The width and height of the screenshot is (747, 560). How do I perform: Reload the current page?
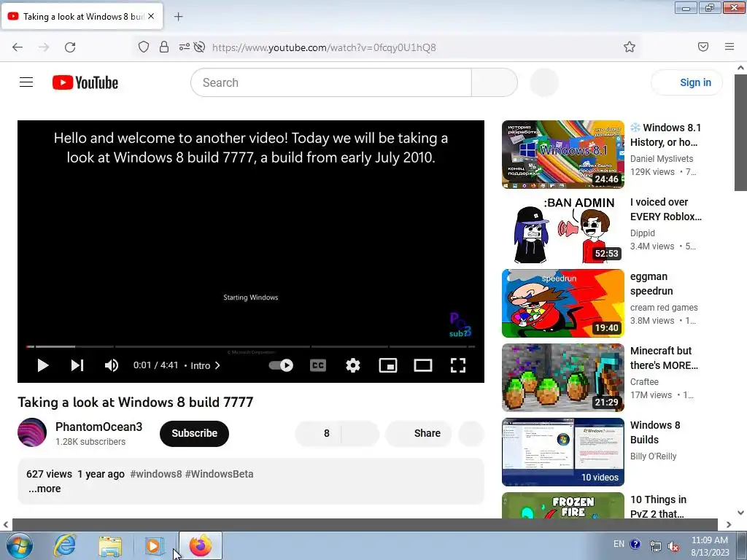[x=70, y=47]
